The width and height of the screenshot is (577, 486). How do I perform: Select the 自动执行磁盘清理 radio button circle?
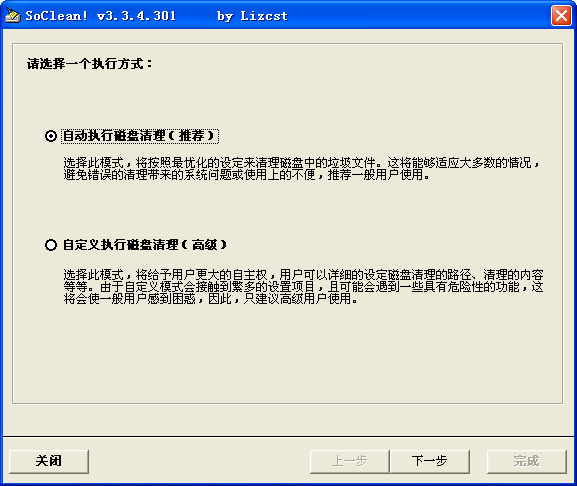[x=51, y=136]
